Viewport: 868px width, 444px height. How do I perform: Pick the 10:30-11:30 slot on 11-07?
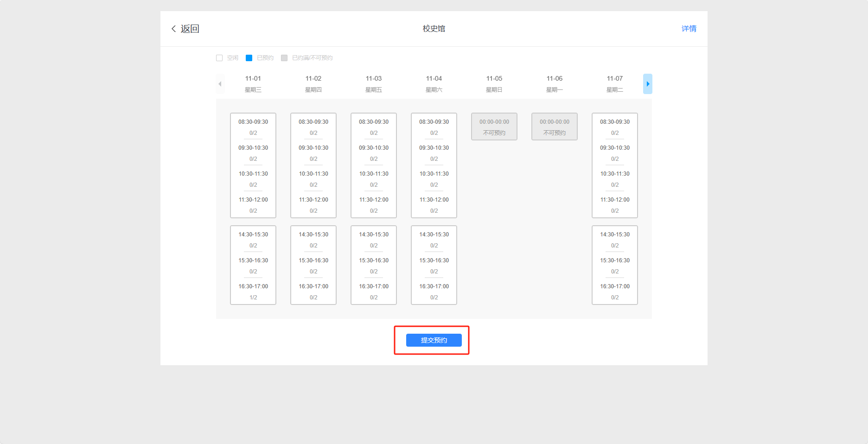click(615, 179)
